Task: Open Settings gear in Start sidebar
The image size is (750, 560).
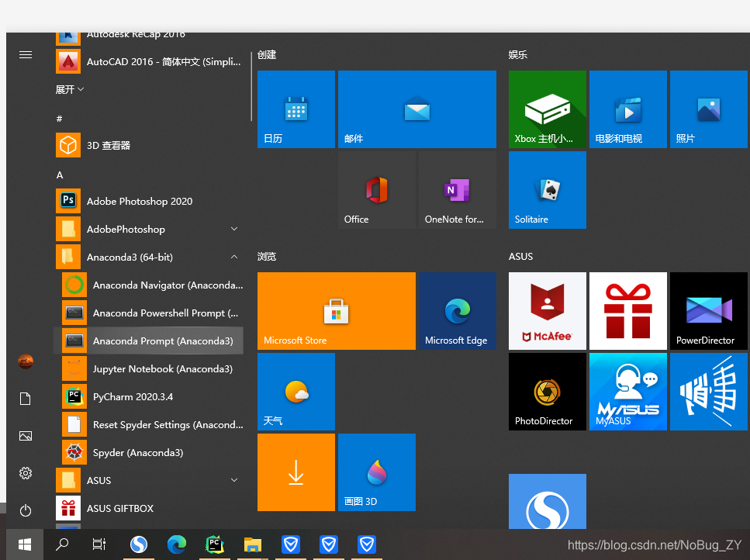Action: pyautogui.click(x=26, y=473)
